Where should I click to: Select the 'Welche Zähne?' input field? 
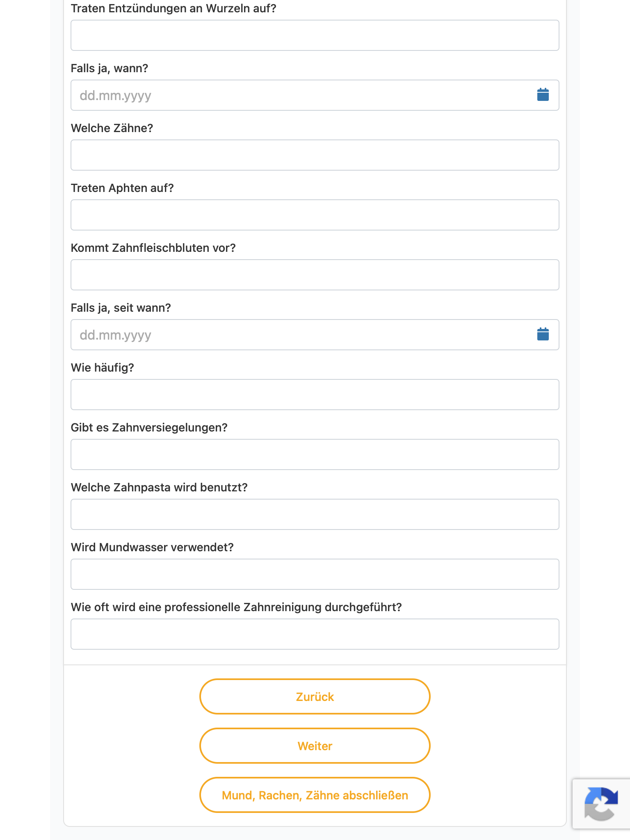(315, 155)
